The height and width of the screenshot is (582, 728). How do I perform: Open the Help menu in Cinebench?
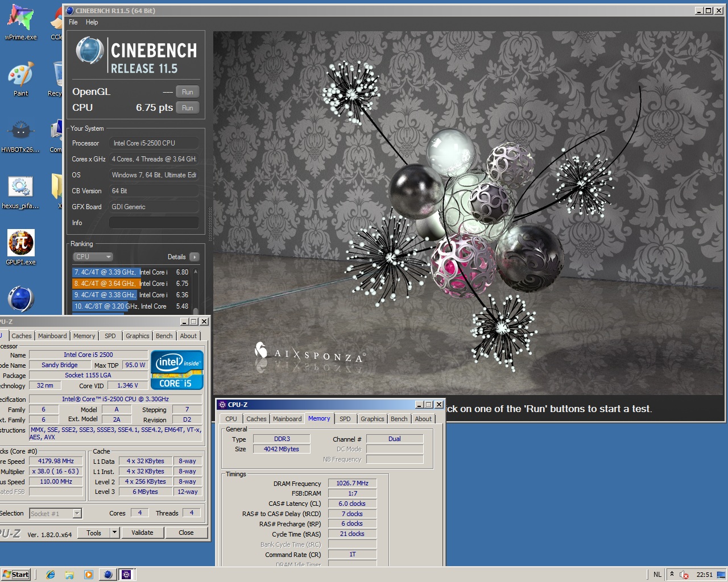(92, 22)
